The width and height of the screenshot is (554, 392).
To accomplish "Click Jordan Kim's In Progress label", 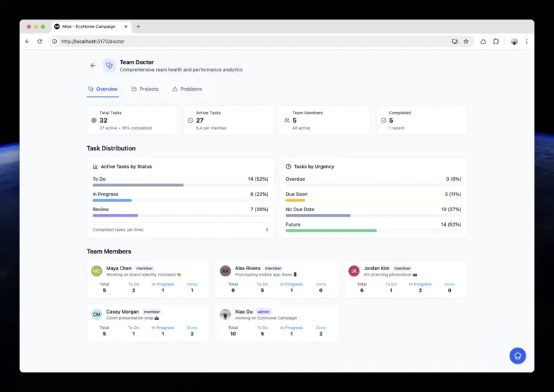I will click(x=420, y=284).
